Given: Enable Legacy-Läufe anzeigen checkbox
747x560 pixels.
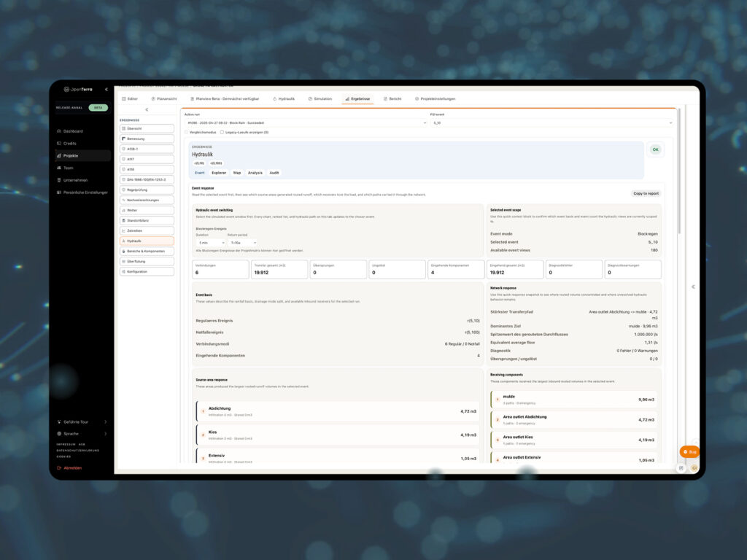Looking at the screenshot, I should 222,133.
